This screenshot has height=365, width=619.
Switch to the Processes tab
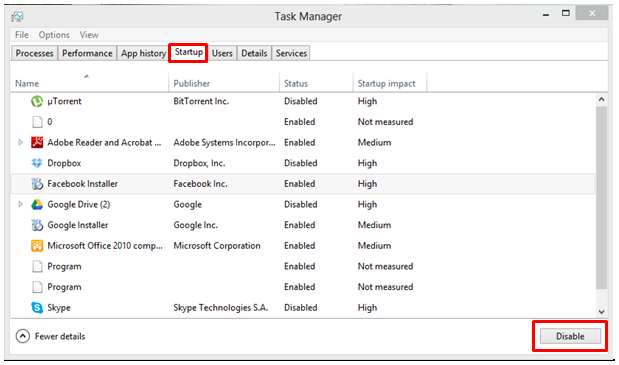tap(34, 53)
